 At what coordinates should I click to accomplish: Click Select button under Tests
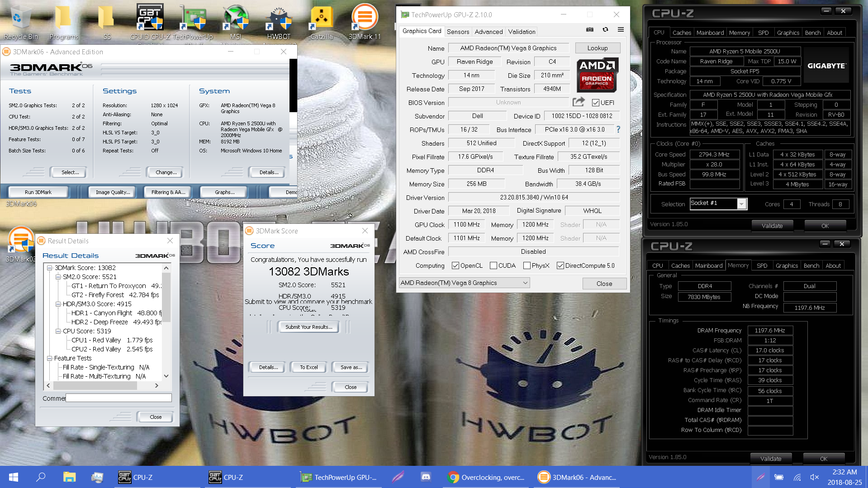pos(70,172)
